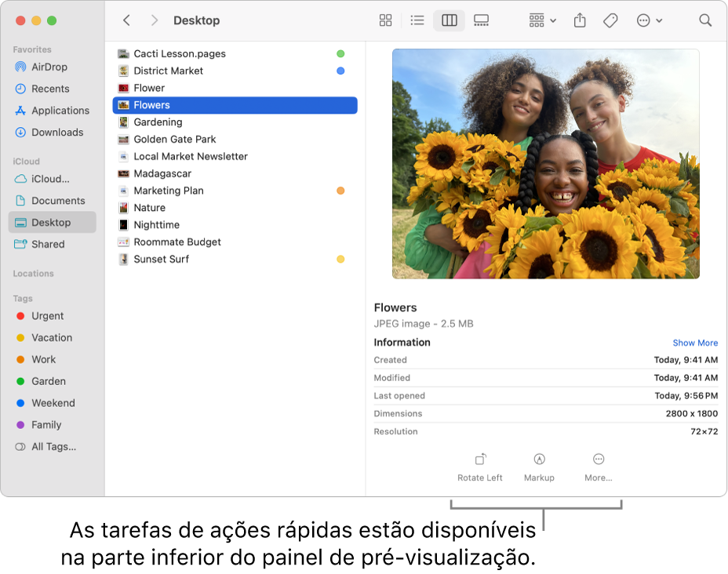Minimize the window with the yellow button
This screenshot has width=728, height=574.
[x=36, y=20]
